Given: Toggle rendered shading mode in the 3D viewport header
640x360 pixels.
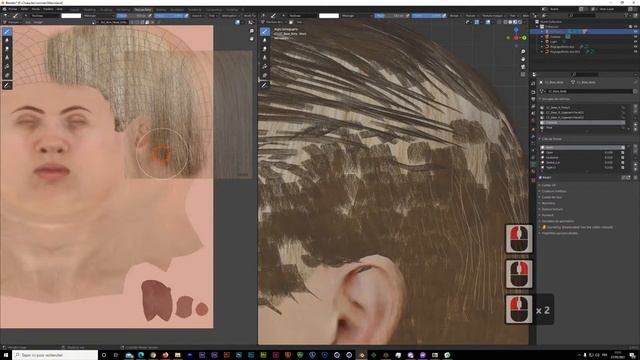Looking at the screenshot, I should (x=520, y=22).
